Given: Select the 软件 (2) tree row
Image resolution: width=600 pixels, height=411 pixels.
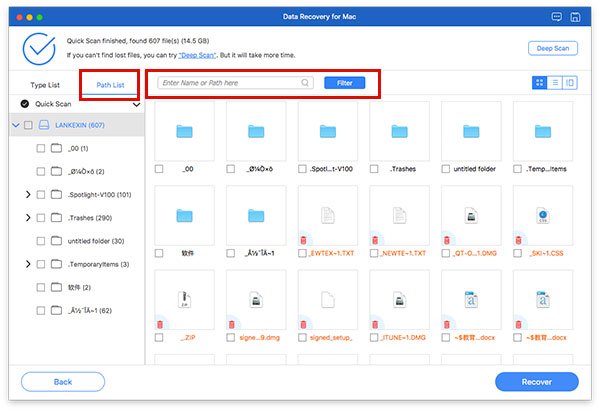Looking at the screenshot, I should click(x=77, y=287).
